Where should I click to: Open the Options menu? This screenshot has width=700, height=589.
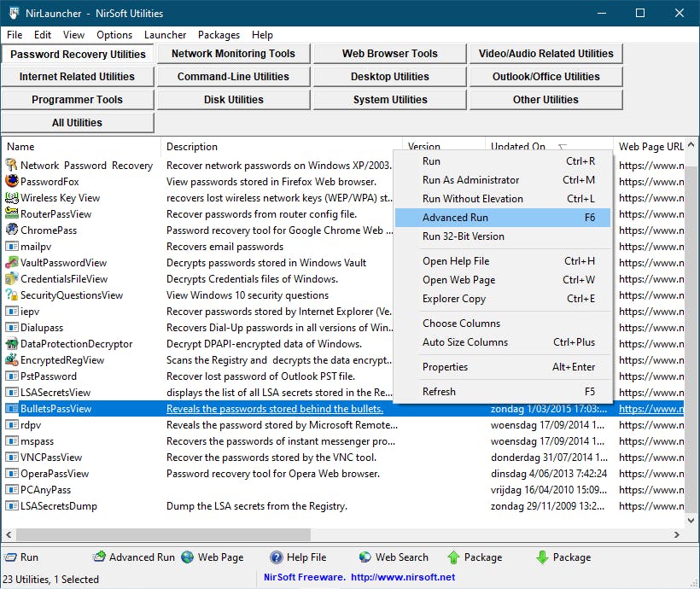click(x=114, y=35)
